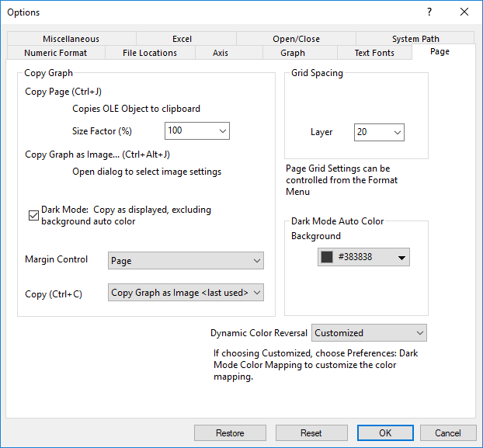This screenshot has width=483, height=448.
Task: Confirm settings with the OK button
Action: (385, 433)
